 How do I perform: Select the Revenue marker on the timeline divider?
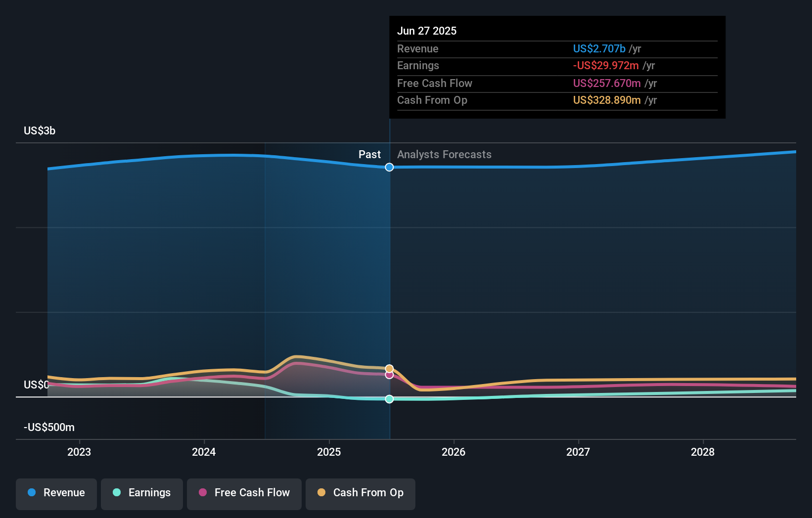(389, 167)
